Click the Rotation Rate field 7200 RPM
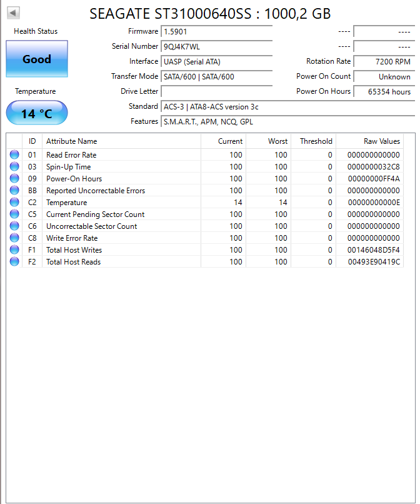 click(384, 62)
